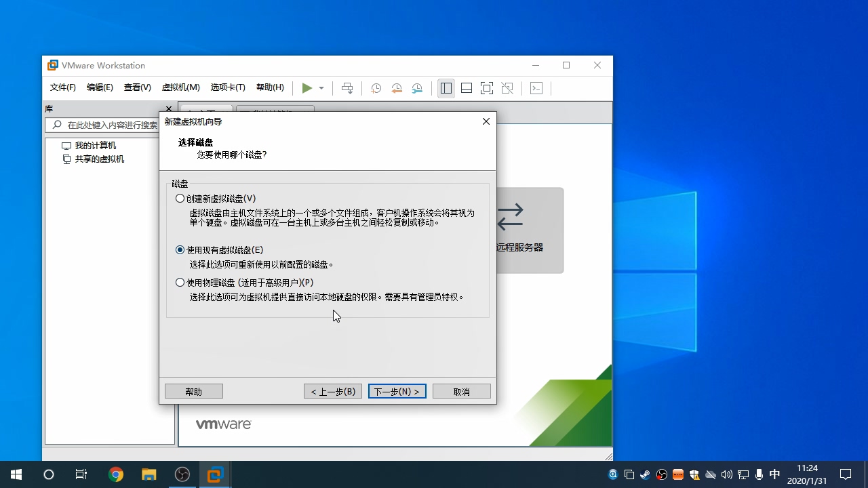Viewport: 868px width, 488px height.
Task: Open the 文件(F) menu
Action: [x=63, y=87]
